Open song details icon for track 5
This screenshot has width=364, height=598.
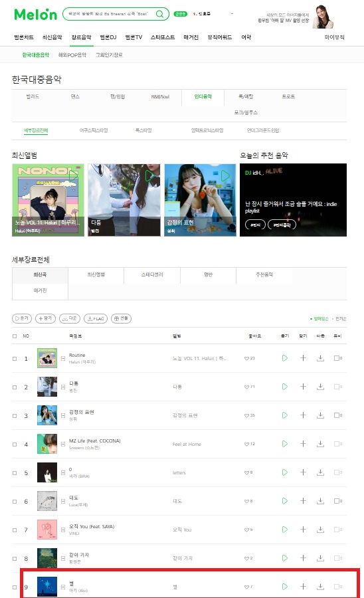(63, 472)
